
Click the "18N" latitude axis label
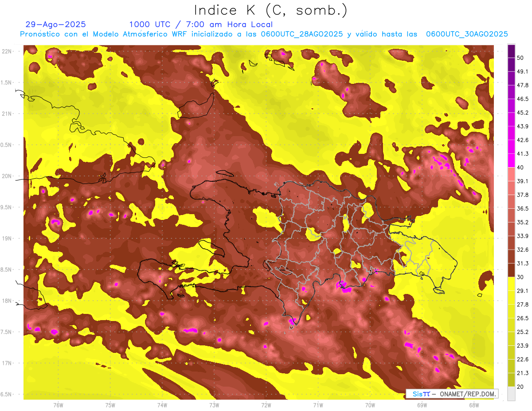click(x=7, y=301)
